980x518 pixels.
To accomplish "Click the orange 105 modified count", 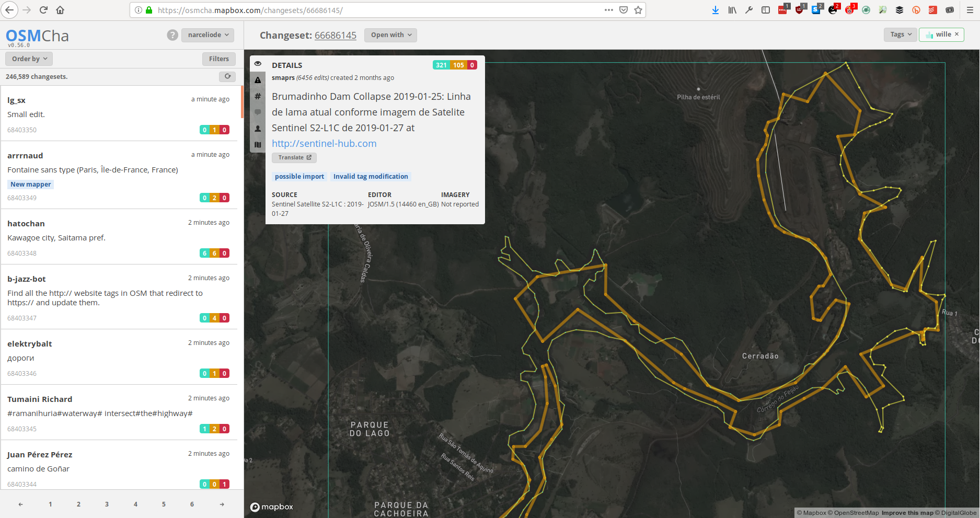I will click(x=458, y=65).
